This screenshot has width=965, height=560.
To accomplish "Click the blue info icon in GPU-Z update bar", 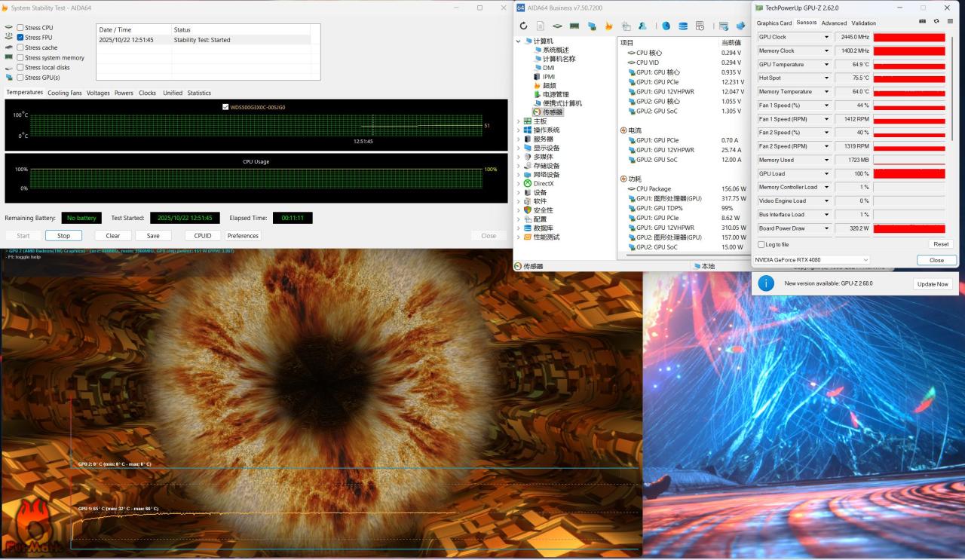I will coord(766,283).
